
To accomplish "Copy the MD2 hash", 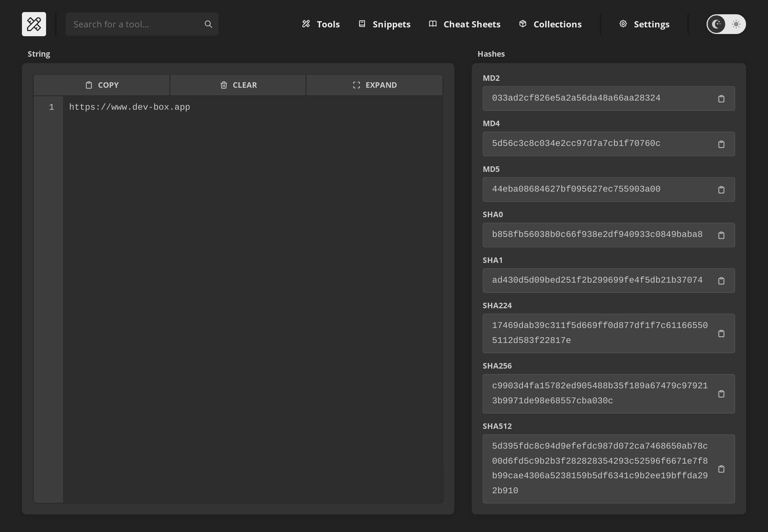I will tap(721, 99).
